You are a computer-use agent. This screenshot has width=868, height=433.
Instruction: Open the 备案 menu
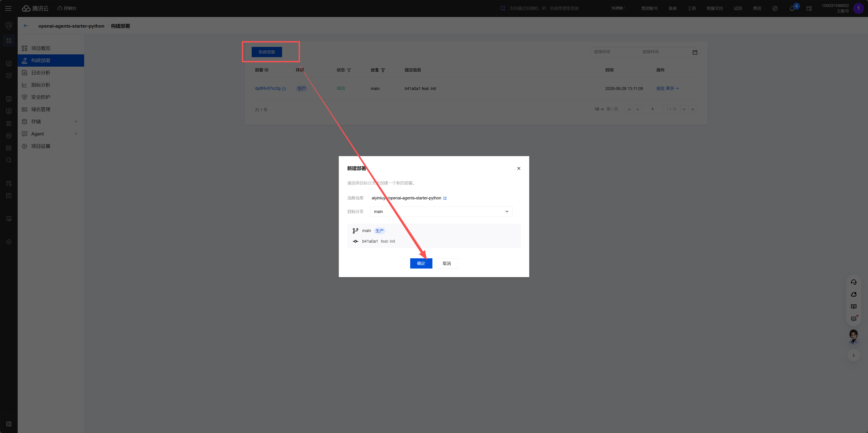pos(673,8)
